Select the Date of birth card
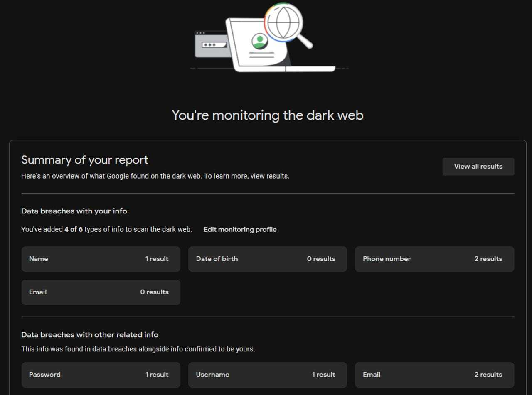Image resolution: width=532 pixels, height=395 pixels. click(267, 259)
